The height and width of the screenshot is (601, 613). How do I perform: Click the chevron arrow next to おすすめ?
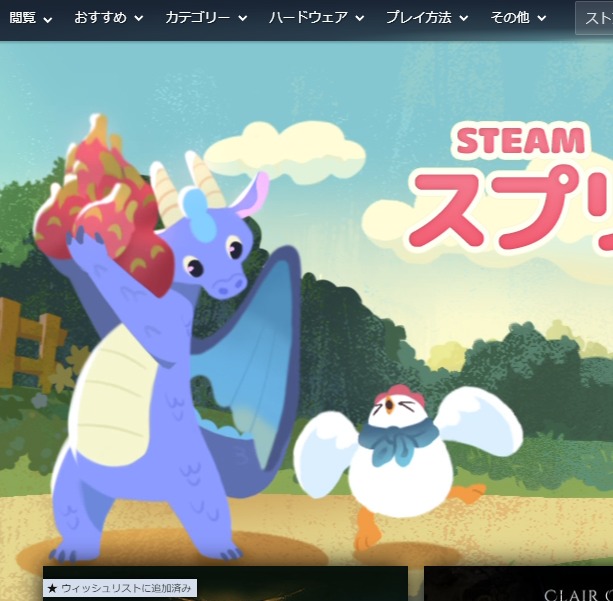point(139,19)
